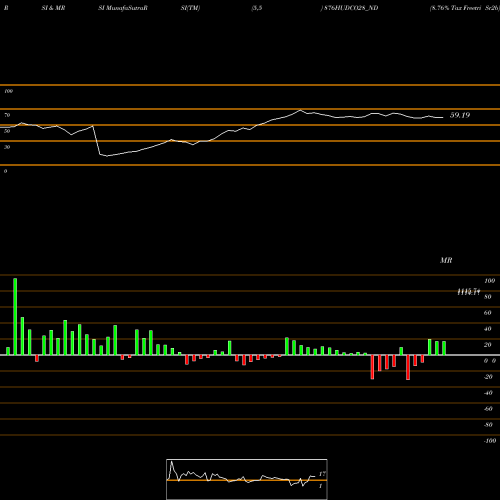Click the '876HUDCO28_ND' symbol label
The image size is (500, 500).
point(351,8)
